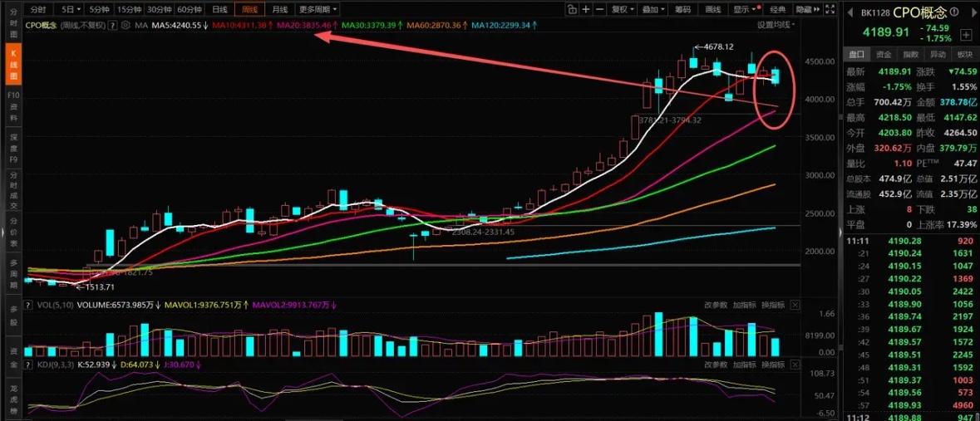The image size is (980, 421).
Task: Click the lock icon in chart toolbar
Action: coord(571,9)
